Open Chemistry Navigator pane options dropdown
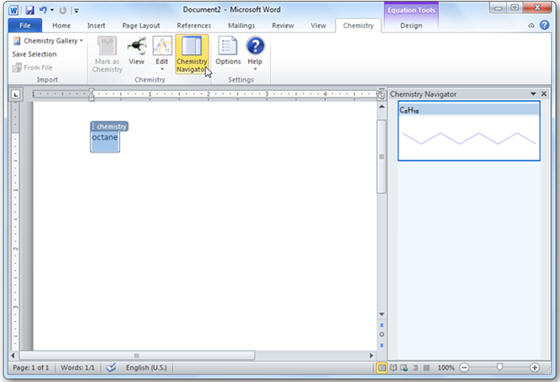 pos(533,94)
